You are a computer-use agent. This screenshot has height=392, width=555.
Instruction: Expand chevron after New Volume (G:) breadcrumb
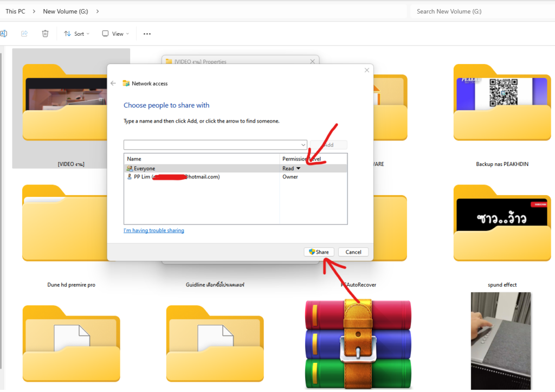pyautogui.click(x=98, y=11)
